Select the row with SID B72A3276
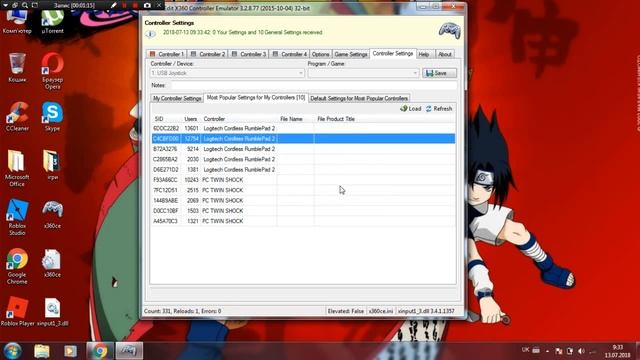This screenshot has height=360, width=640. pos(303,149)
